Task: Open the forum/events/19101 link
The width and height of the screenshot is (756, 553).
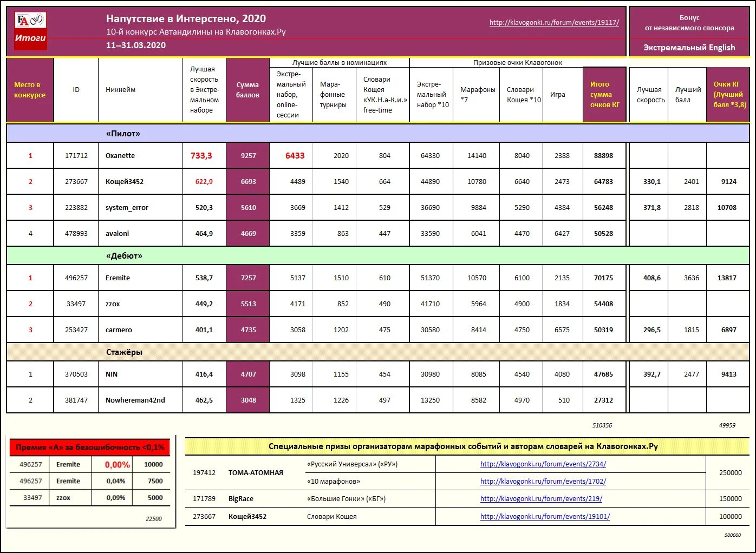Action: click(x=545, y=517)
